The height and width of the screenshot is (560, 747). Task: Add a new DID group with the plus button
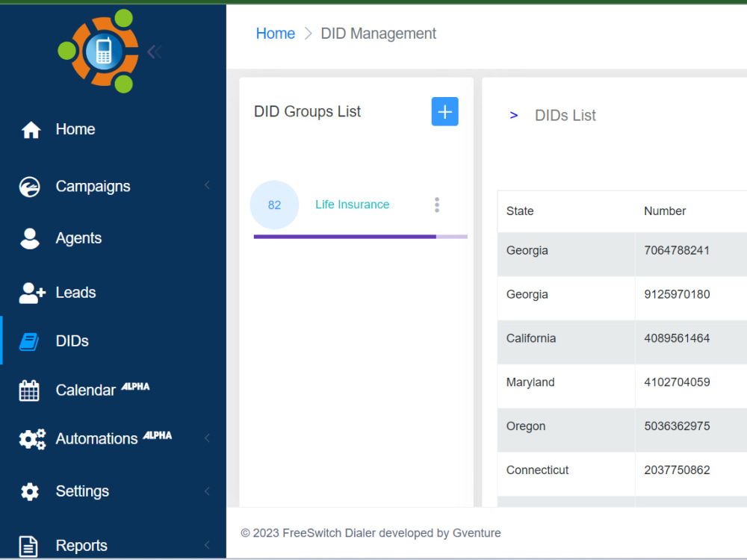click(444, 111)
